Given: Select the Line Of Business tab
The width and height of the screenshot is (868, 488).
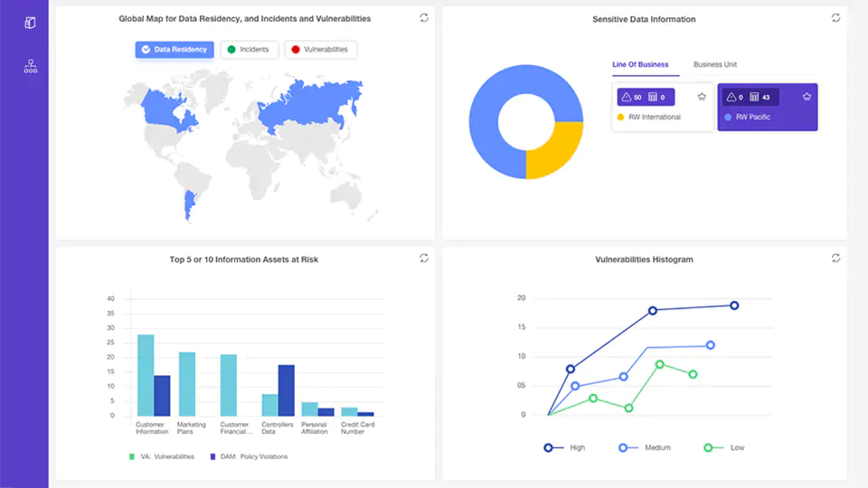Looking at the screenshot, I should 640,65.
